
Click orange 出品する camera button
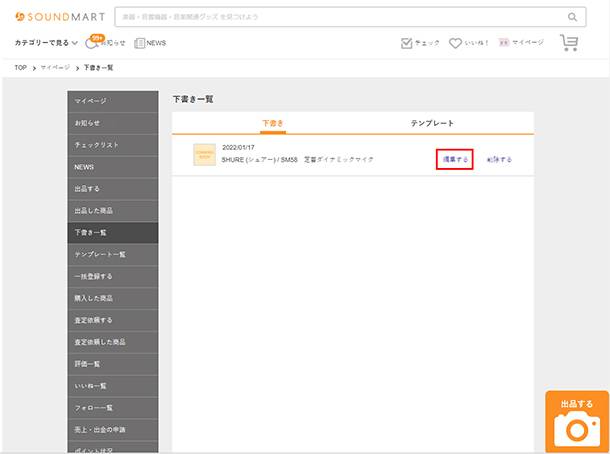point(577,421)
